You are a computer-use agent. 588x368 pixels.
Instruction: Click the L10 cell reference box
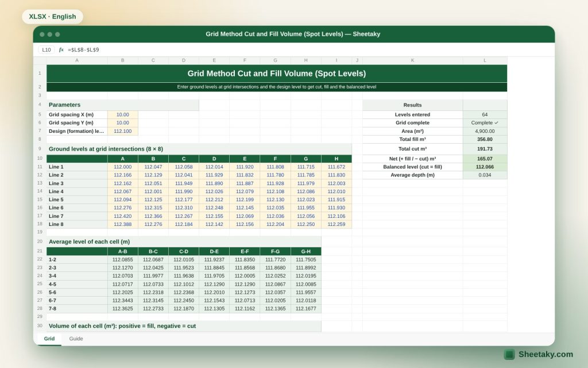point(47,49)
